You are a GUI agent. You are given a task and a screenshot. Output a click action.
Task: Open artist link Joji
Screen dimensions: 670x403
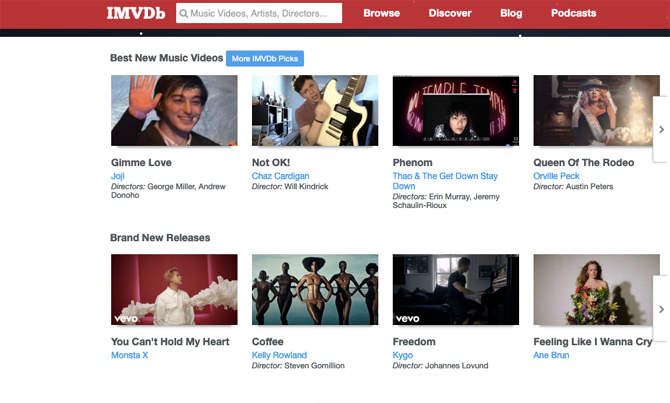(118, 176)
